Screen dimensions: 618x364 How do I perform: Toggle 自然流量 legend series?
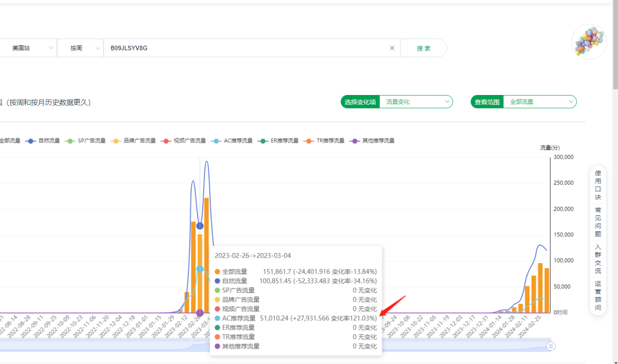tap(42, 141)
